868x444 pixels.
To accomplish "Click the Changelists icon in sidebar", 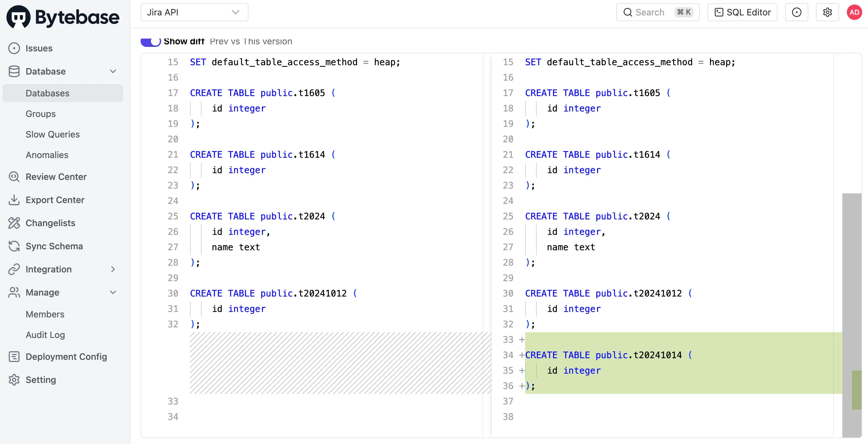I will click(14, 223).
